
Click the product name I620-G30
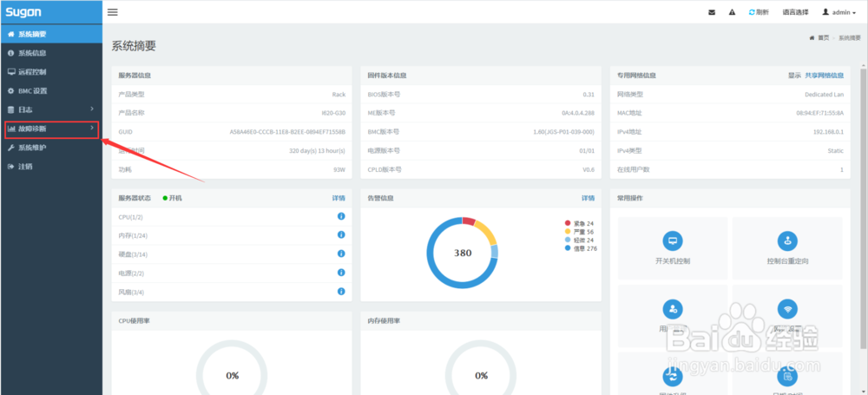coord(333,113)
